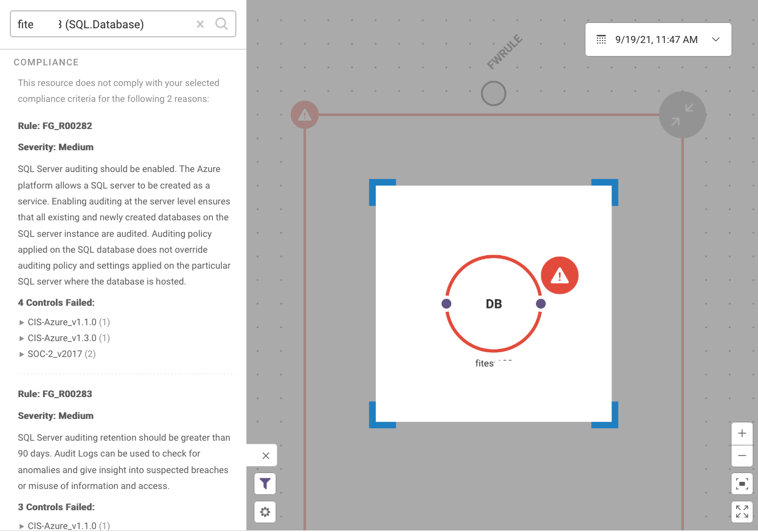Viewport: 758px width, 532px height.
Task: Click the Rule: FG_R00282 heading
Action: pyautogui.click(x=55, y=125)
